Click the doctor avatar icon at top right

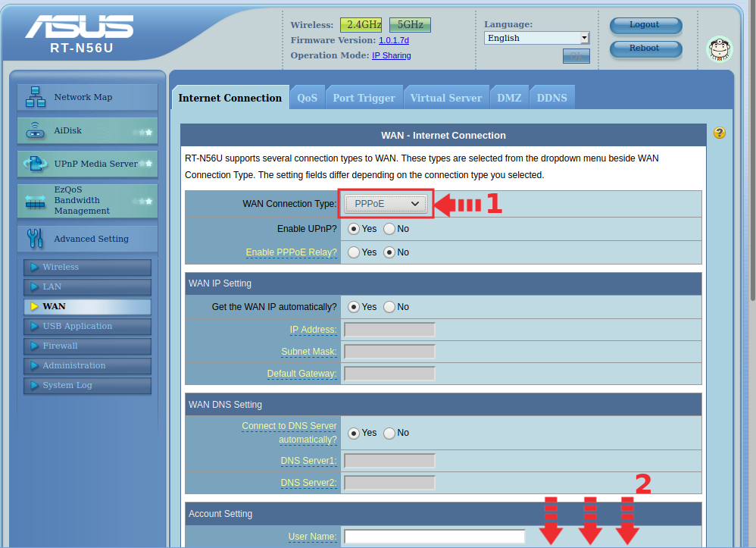click(x=720, y=49)
